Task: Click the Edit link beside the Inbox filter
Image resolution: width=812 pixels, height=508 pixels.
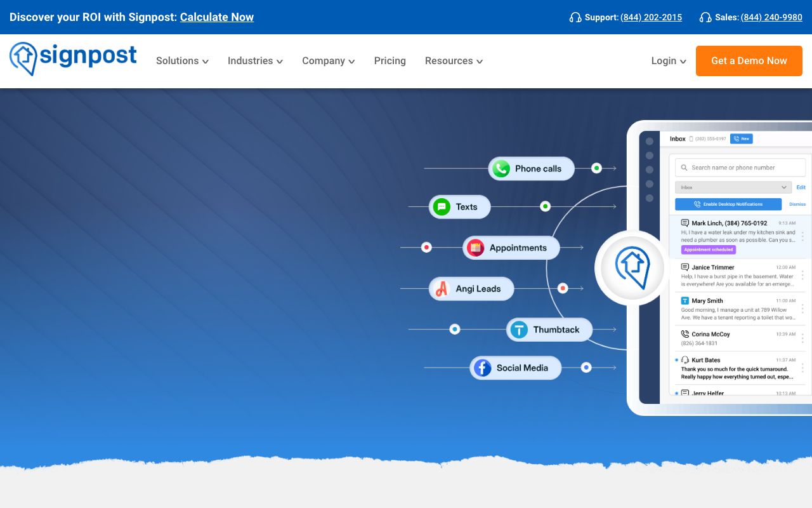Action: 801,187
